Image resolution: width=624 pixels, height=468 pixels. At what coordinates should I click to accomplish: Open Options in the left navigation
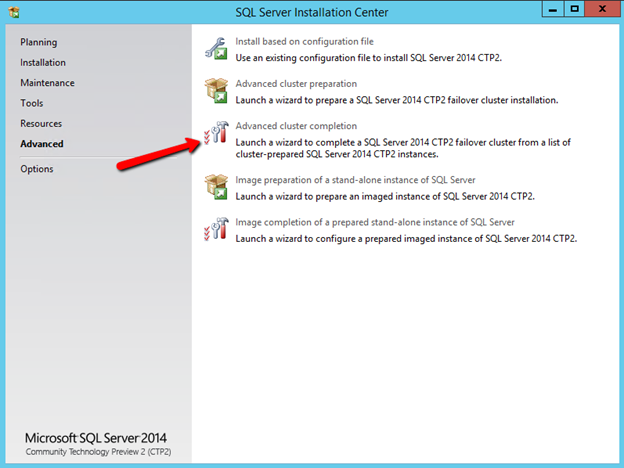pos(37,169)
